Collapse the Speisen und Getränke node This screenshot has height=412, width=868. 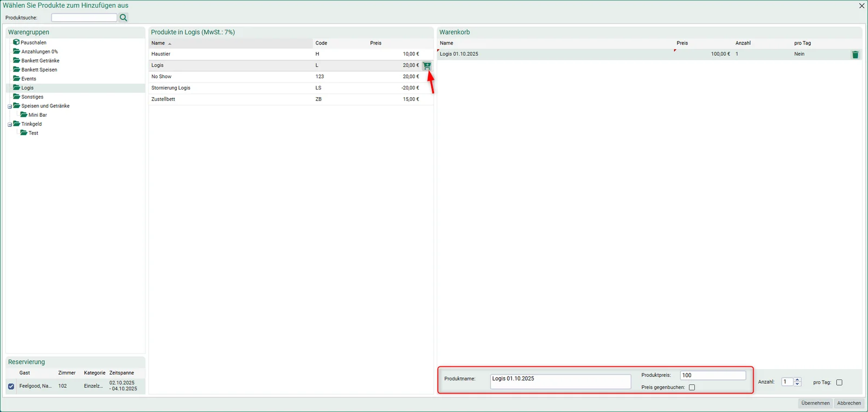(x=10, y=106)
